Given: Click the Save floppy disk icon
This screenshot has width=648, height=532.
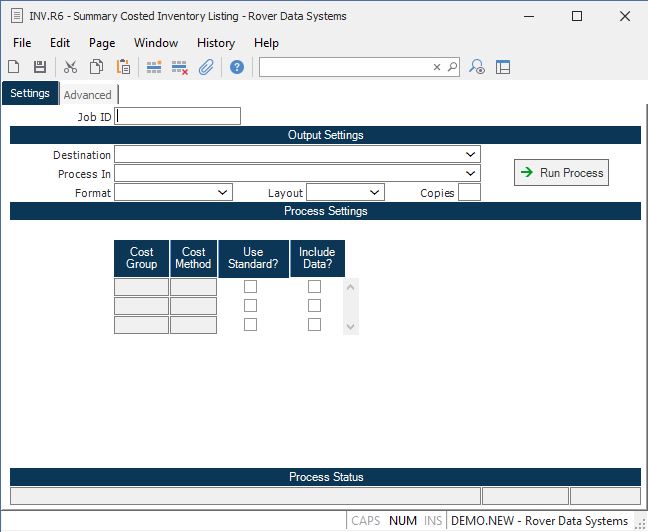Looking at the screenshot, I should 40,67.
